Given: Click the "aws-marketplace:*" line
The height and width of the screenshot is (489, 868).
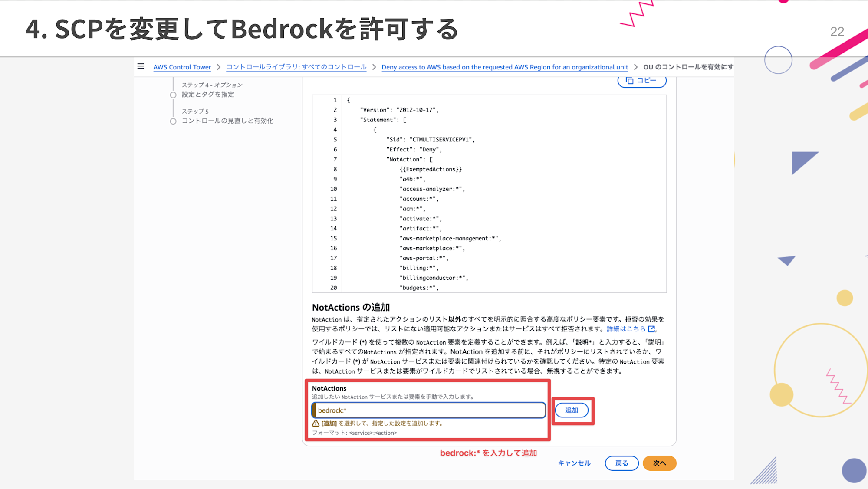Looking at the screenshot, I should pos(432,248).
